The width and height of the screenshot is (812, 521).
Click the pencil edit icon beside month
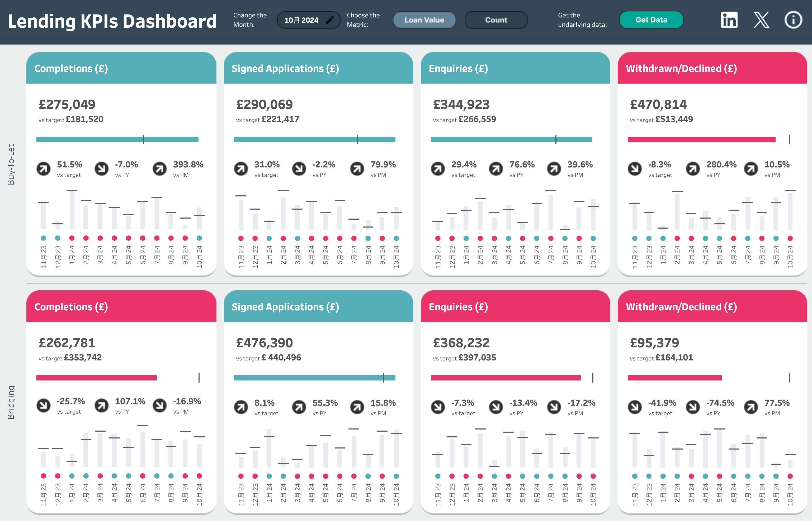pos(330,20)
